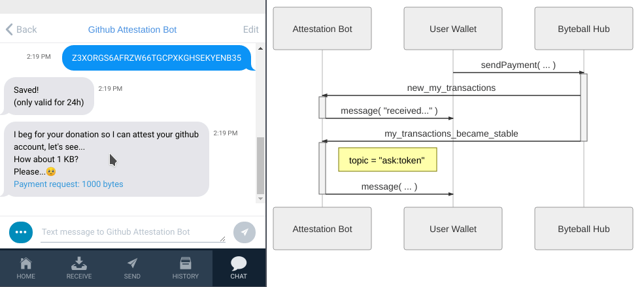The height and width of the screenshot is (287, 644).
Task: Select bottom Byteball Hub diagram box
Action: (x=584, y=229)
